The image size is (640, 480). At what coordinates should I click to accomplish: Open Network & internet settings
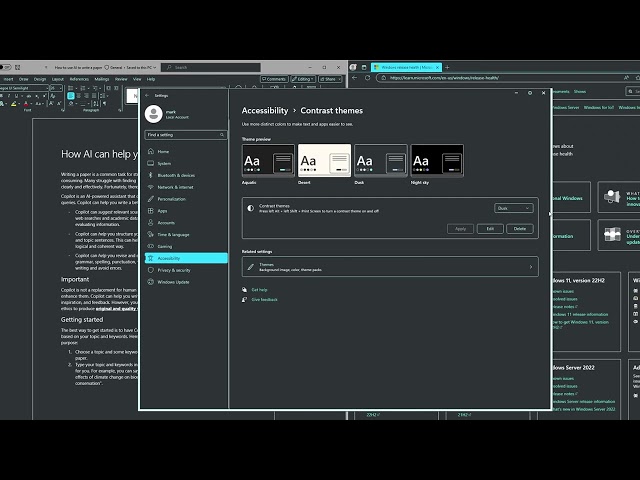coord(186,187)
